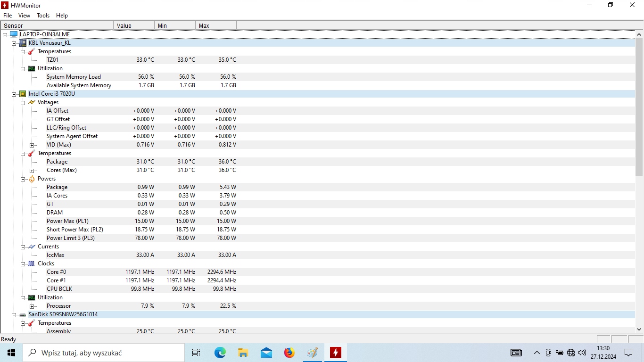Click the Voltages icon
Image resolution: width=644 pixels, height=362 pixels.
32,102
